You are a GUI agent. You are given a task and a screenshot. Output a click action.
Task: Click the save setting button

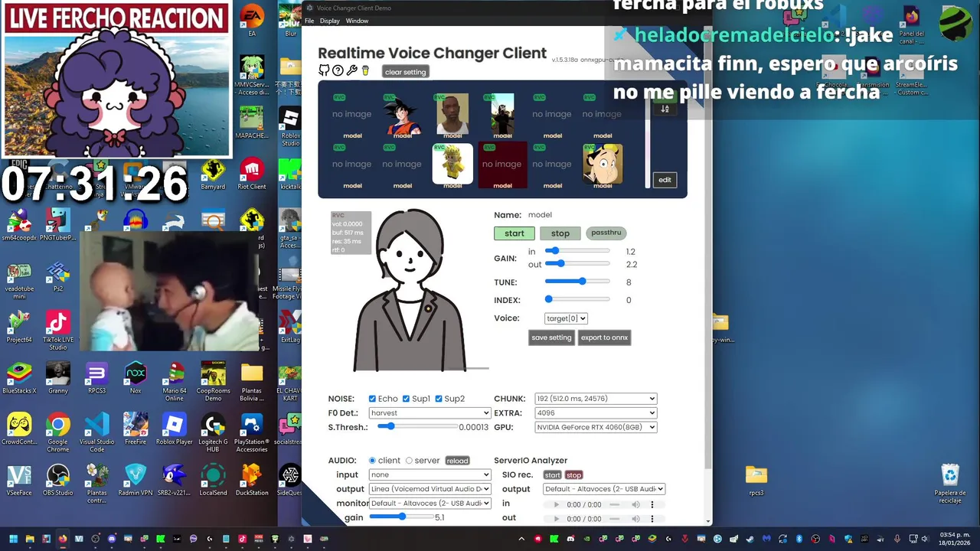(x=551, y=337)
